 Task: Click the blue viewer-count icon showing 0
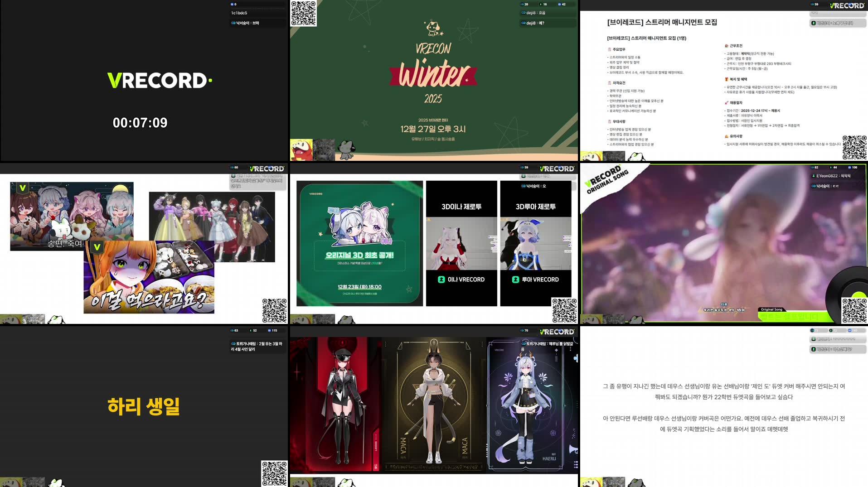pos(232,4)
